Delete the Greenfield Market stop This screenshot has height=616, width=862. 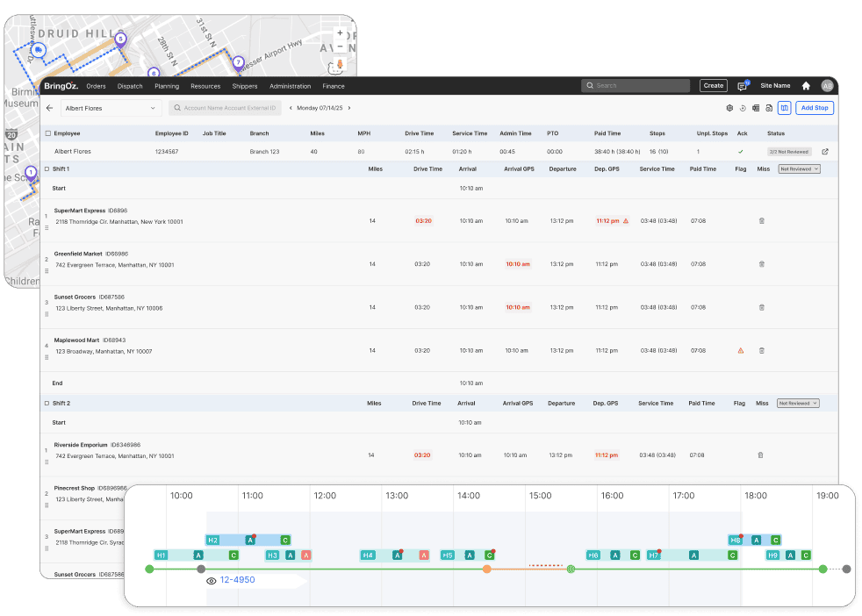click(x=761, y=264)
